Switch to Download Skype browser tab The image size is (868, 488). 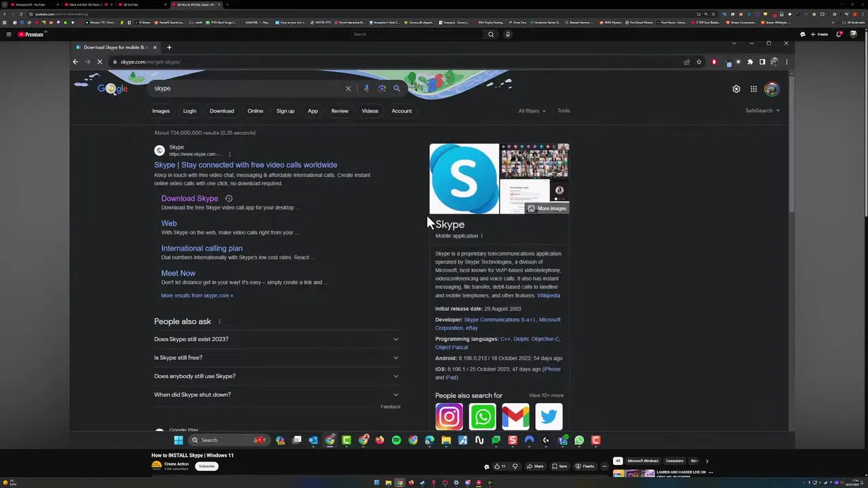coord(115,47)
